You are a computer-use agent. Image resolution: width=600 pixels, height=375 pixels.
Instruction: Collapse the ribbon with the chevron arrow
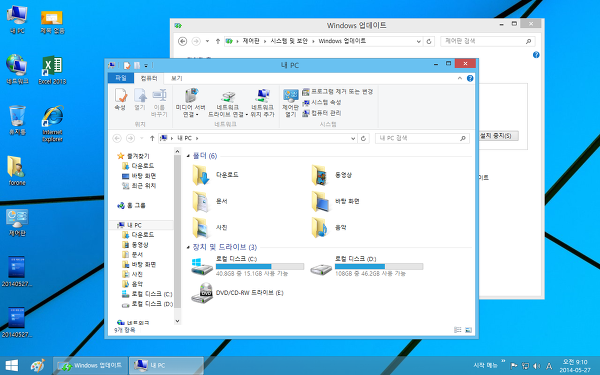pyautogui.click(x=460, y=78)
